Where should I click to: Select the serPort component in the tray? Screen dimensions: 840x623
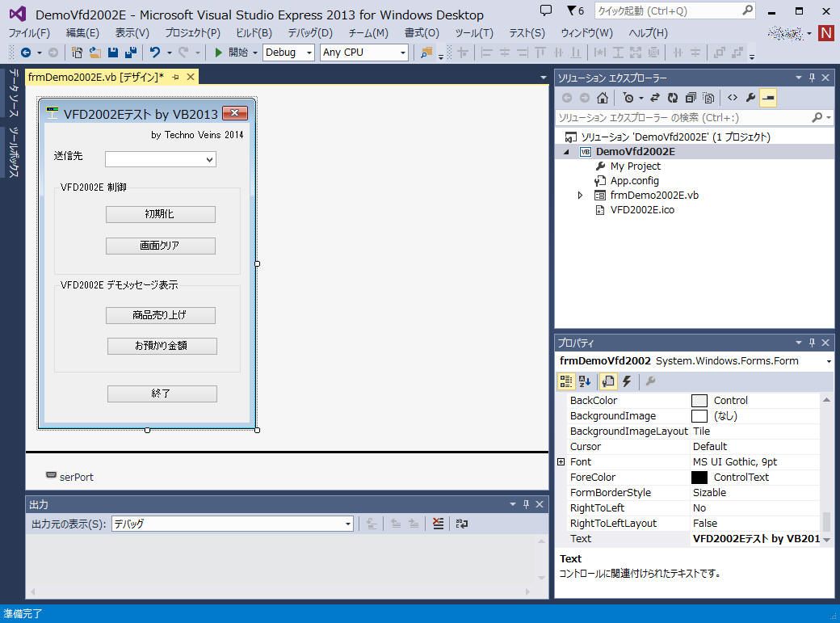69,477
